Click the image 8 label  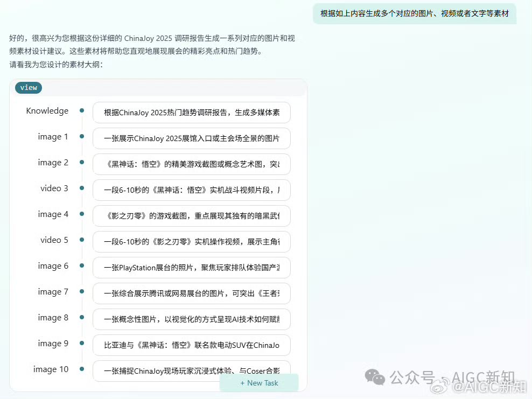point(53,318)
